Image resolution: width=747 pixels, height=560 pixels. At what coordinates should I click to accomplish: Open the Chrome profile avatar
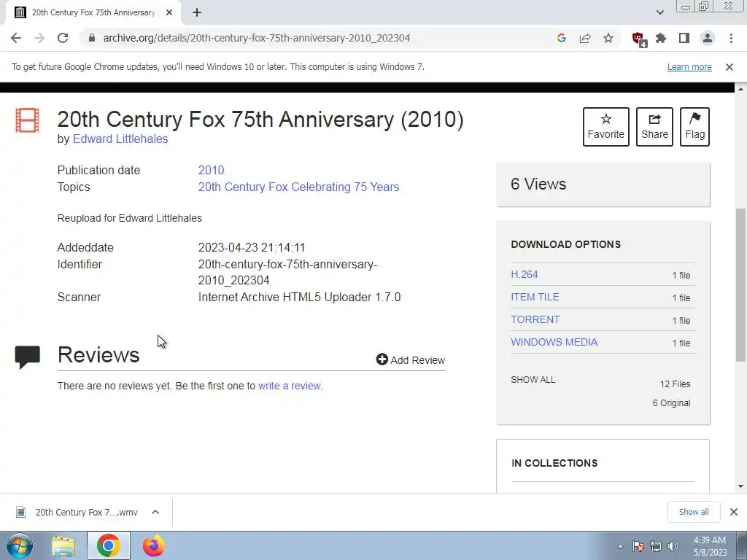(x=708, y=38)
